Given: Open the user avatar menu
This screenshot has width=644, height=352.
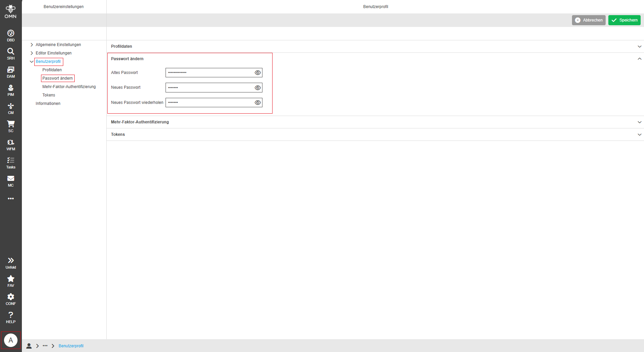Looking at the screenshot, I should (11, 340).
